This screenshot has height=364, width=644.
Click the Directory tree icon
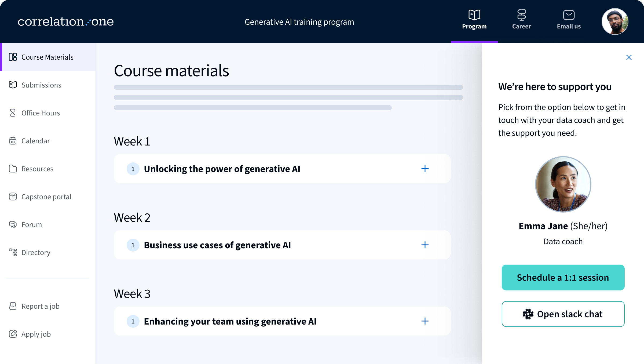click(13, 252)
